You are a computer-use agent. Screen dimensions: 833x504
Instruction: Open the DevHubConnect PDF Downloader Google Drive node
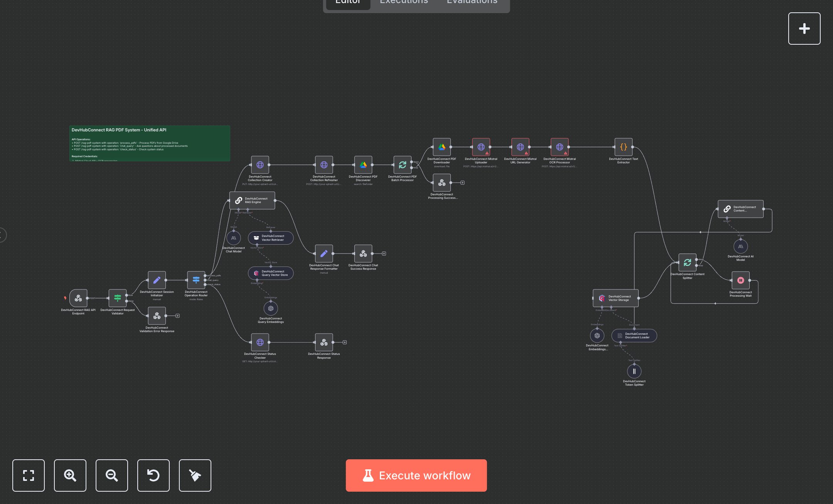click(442, 147)
